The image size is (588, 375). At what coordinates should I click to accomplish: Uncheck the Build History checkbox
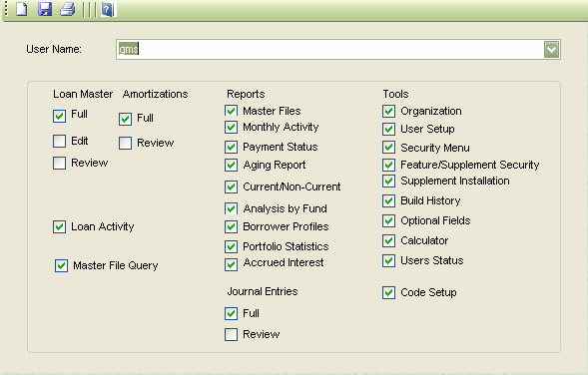click(x=389, y=200)
